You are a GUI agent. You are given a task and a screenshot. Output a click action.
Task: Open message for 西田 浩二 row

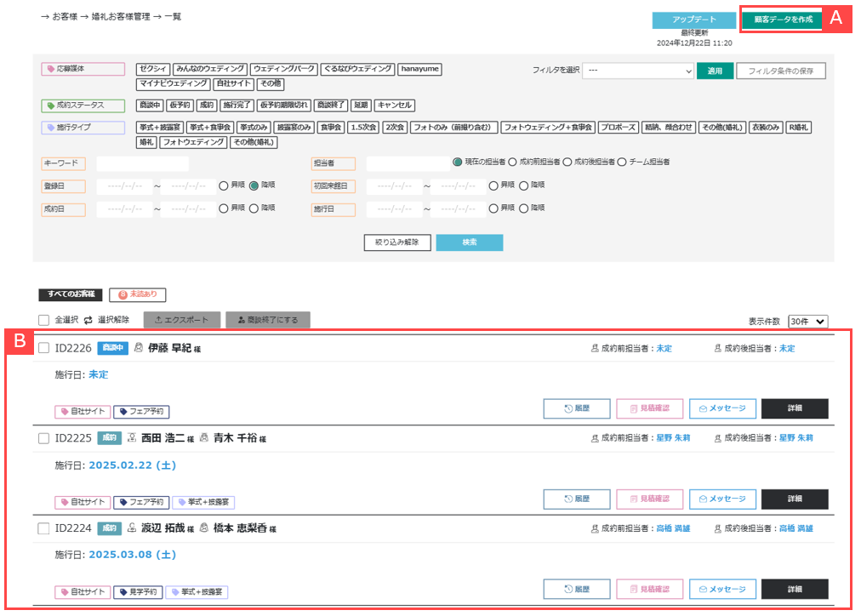point(722,499)
